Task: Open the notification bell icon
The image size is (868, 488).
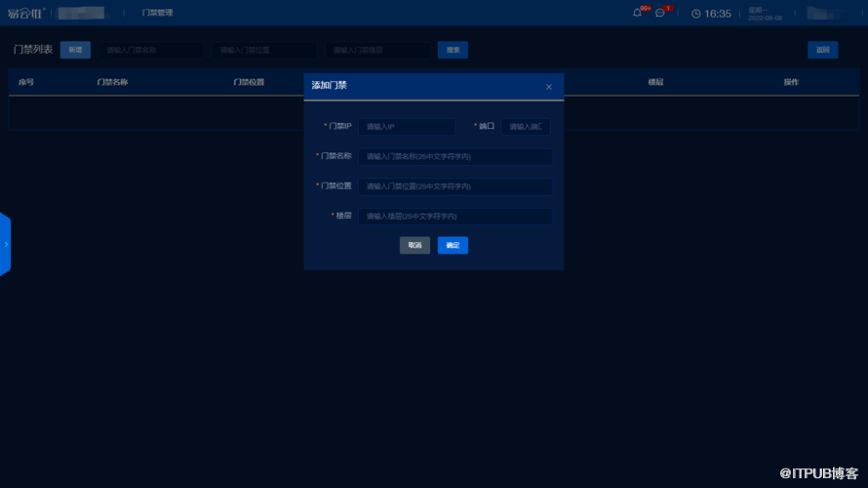Action: tap(637, 13)
